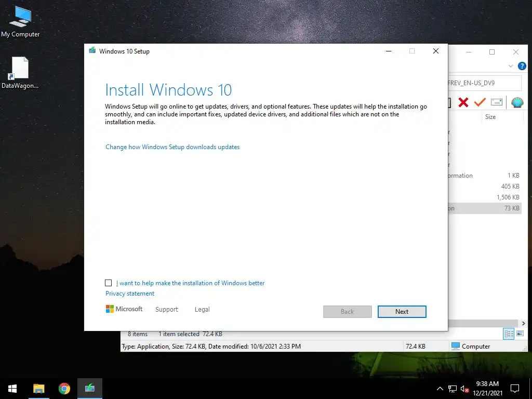Click the Type: Application details status text
Image resolution: width=532 pixels, height=399 pixels.
pyautogui.click(x=211, y=347)
